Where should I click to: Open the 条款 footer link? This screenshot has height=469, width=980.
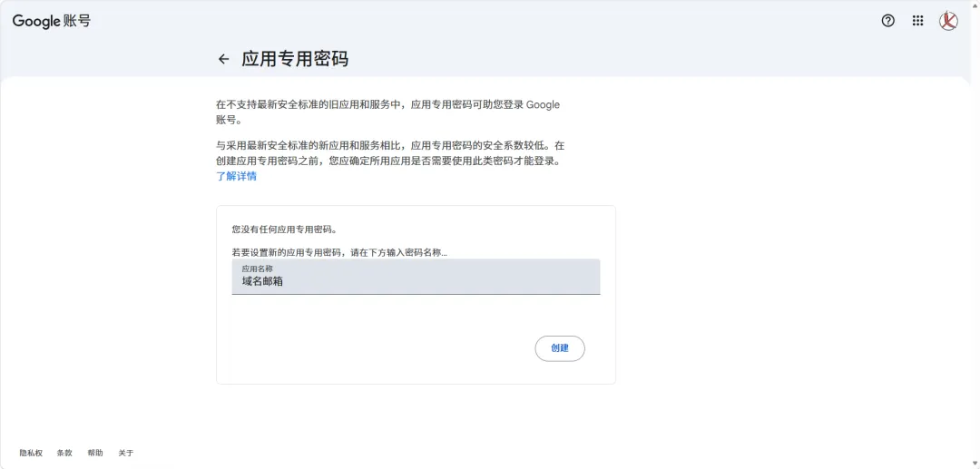[x=64, y=453]
